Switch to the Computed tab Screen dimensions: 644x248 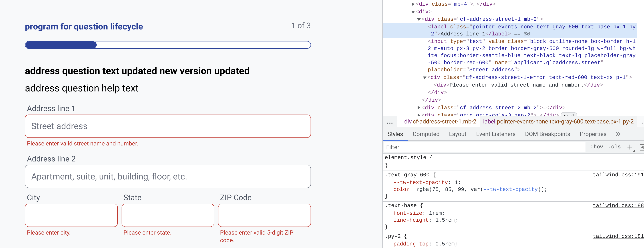click(426, 134)
